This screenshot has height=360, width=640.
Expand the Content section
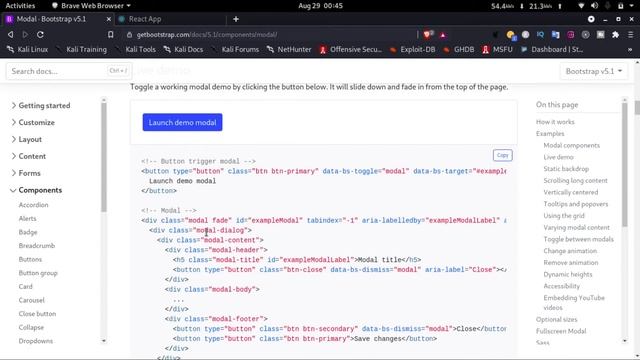(29, 156)
